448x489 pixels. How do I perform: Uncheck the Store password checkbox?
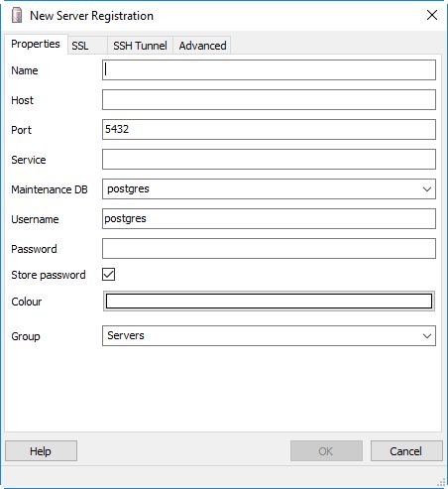pos(109,275)
